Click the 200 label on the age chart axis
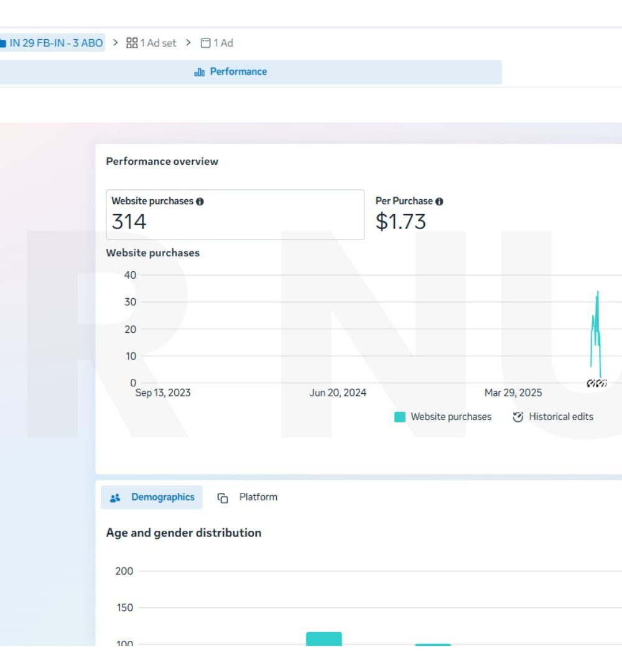This screenshot has height=672, width=622. coord(124,571)
